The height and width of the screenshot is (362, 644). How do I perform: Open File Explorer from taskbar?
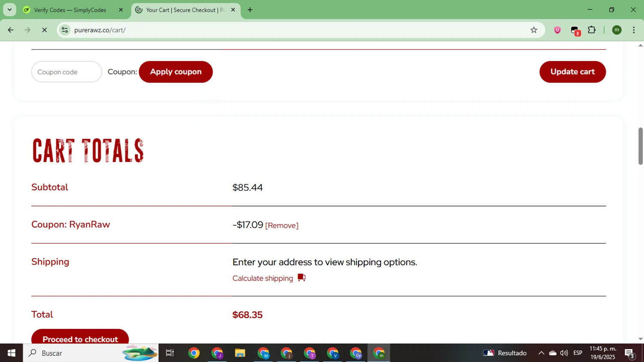(x=240, y=353)
